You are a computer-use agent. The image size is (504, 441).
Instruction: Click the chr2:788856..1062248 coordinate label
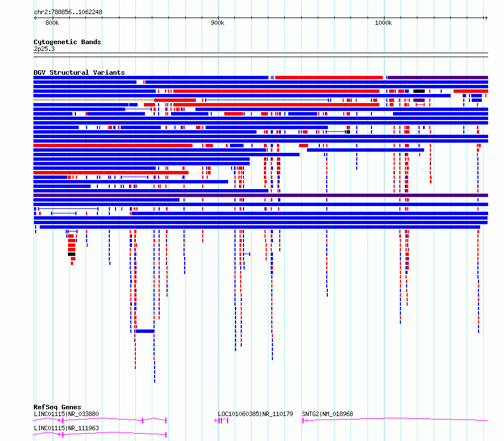pos(68,12)
